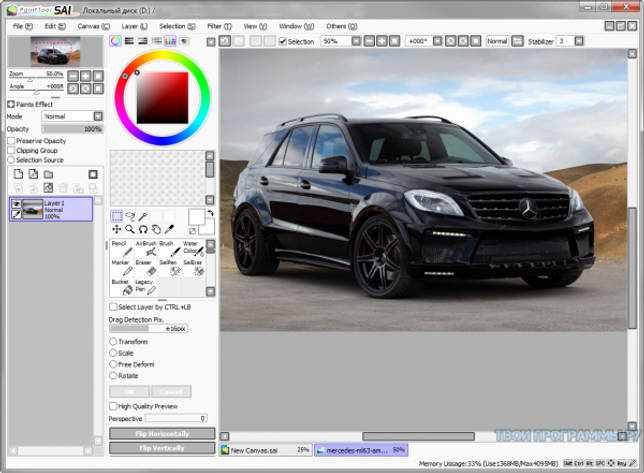Viewport: 644px width, 473px height.
Task: Choose the Pencil brush
Action: pyautogui.click(x=122, y=248)
